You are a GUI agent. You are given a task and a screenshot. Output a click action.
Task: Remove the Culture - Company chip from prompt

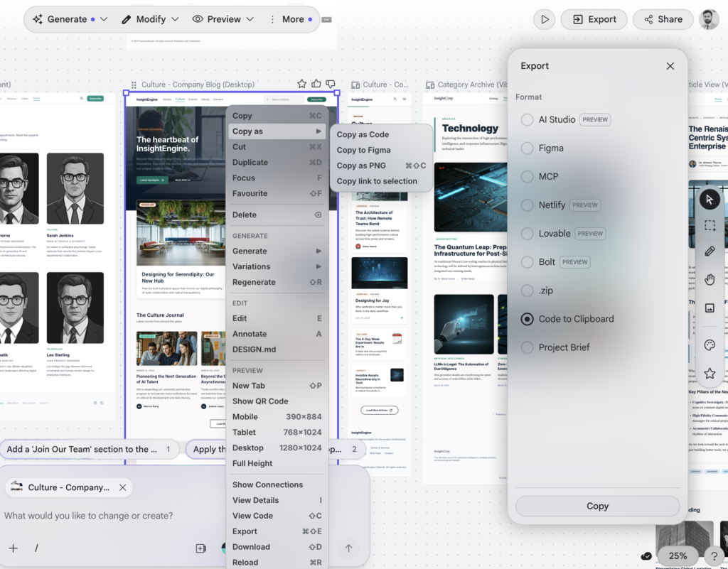(122, 487)
